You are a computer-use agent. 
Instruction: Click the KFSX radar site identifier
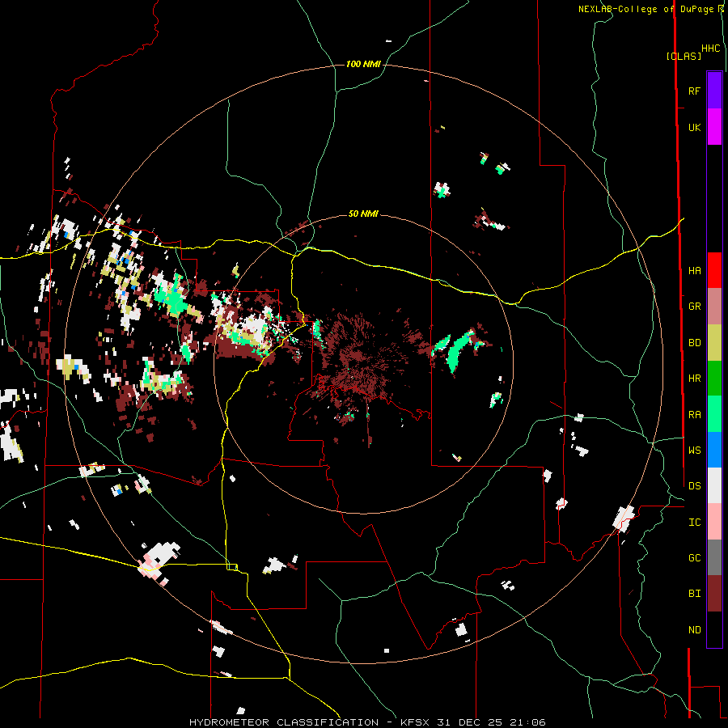[x=417, y=722]
